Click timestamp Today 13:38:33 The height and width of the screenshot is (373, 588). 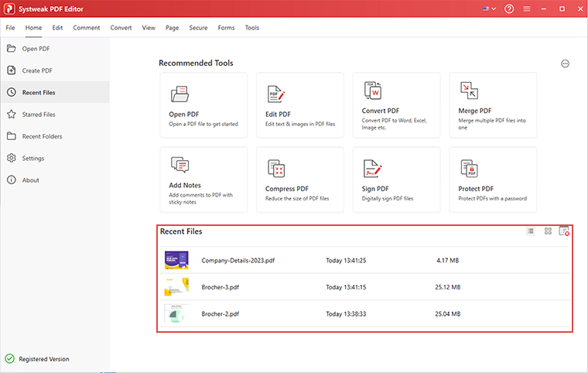pos(346,313)
